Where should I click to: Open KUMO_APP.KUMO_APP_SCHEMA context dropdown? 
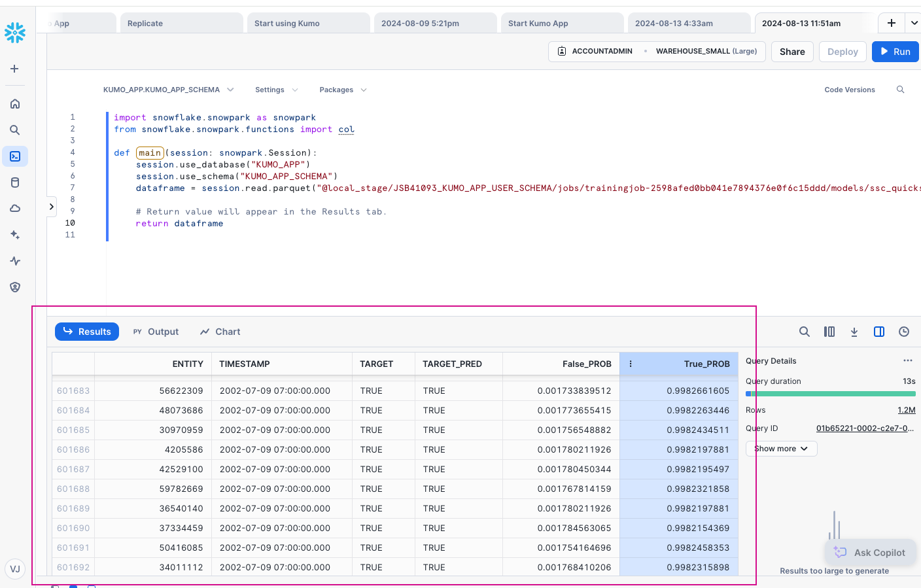(x=169, y=90)
